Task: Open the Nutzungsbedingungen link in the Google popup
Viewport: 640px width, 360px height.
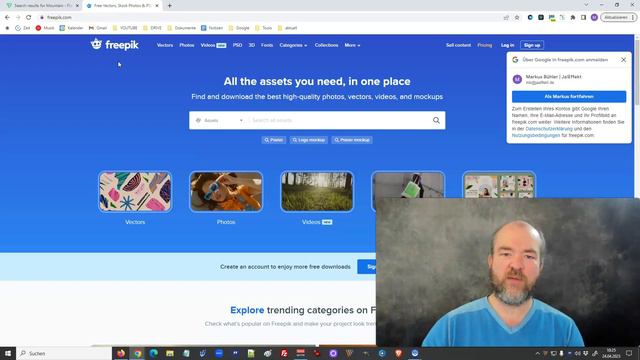Action: [536, 135]
